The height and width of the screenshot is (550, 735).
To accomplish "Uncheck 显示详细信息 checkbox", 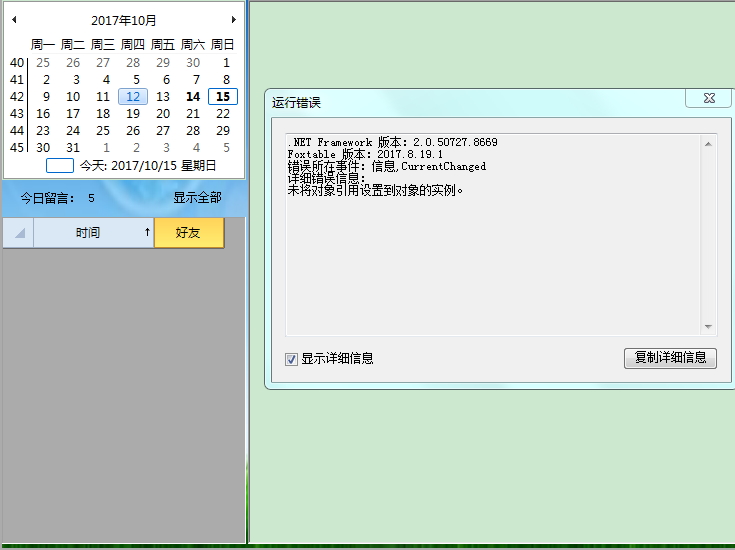I will 291,359.
